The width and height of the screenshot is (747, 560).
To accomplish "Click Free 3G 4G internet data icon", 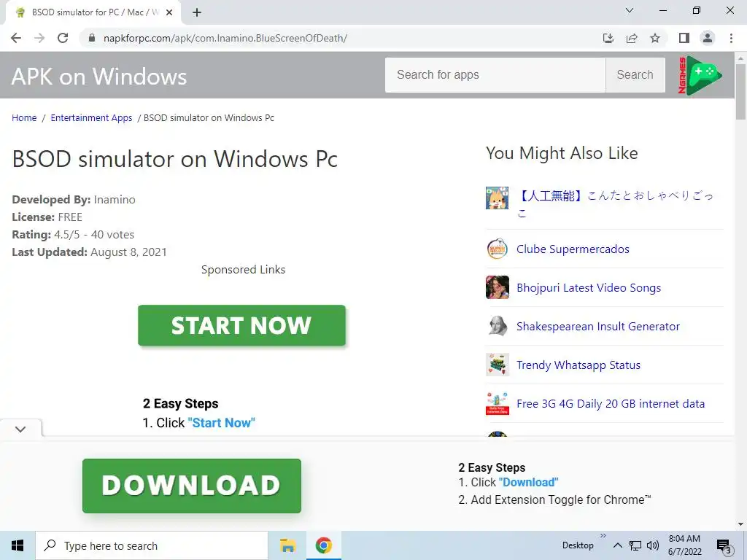I will pos(497,403).
